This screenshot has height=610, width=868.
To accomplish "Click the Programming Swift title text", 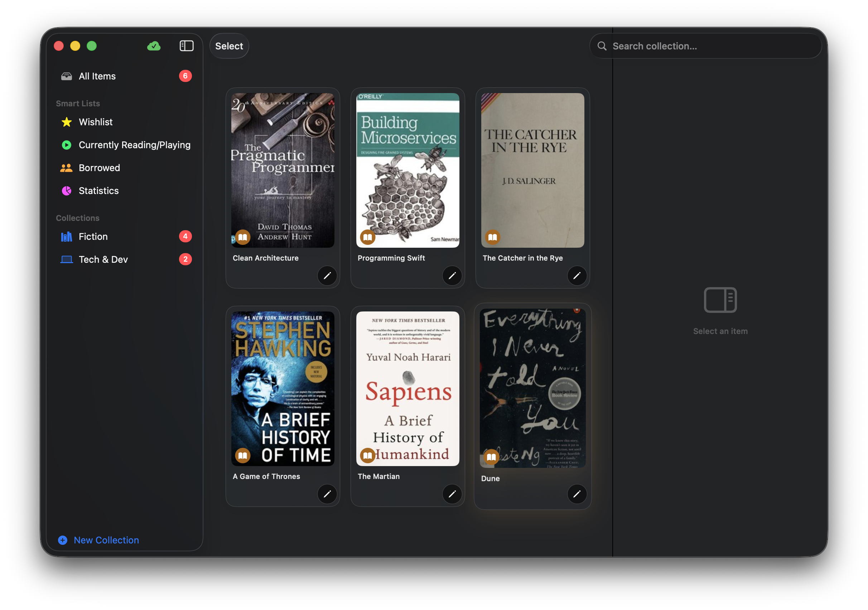I will point(391,258).
